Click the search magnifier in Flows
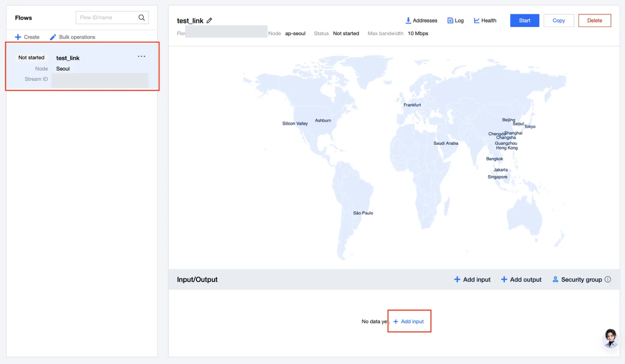 click(x=141, y=18)
